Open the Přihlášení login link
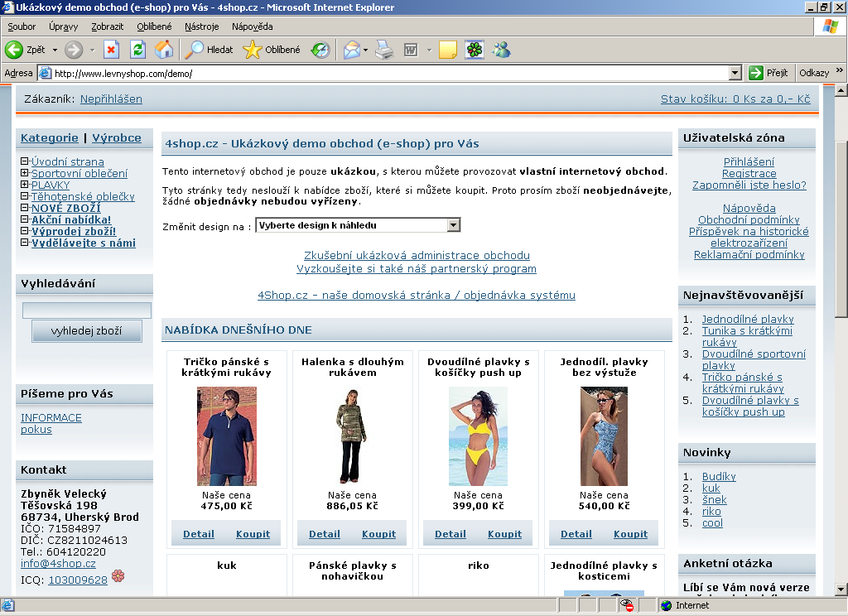848x616 pixels. 749,161
